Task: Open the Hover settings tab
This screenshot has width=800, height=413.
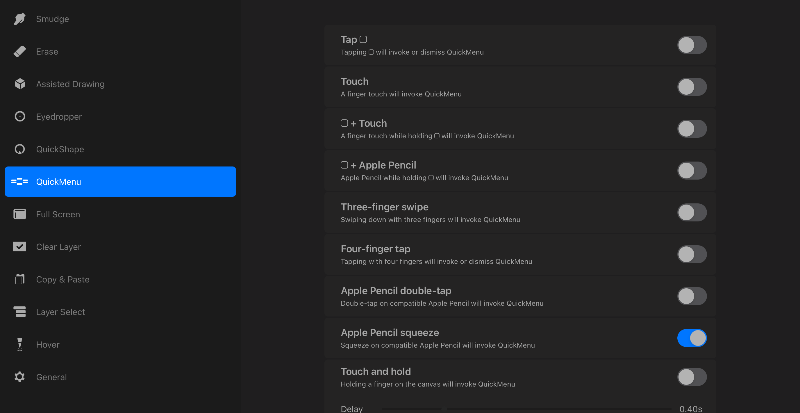Action: (48, 345)
